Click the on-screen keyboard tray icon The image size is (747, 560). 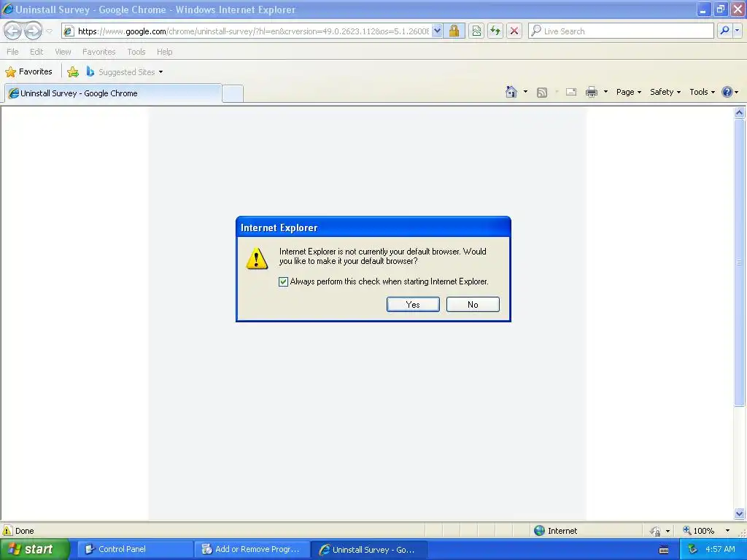pyautogui.click(x=664, y=550)
